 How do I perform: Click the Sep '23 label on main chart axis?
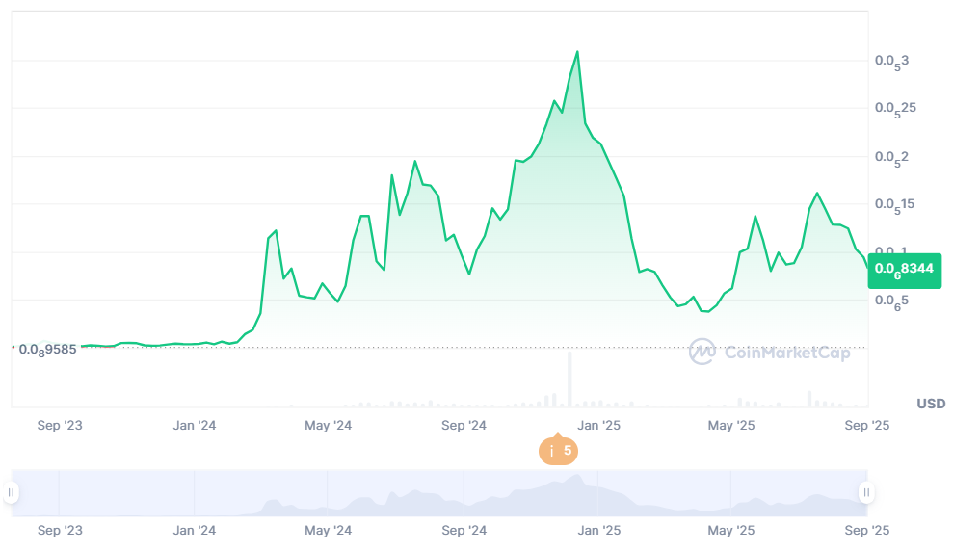(x=61, y=425)
